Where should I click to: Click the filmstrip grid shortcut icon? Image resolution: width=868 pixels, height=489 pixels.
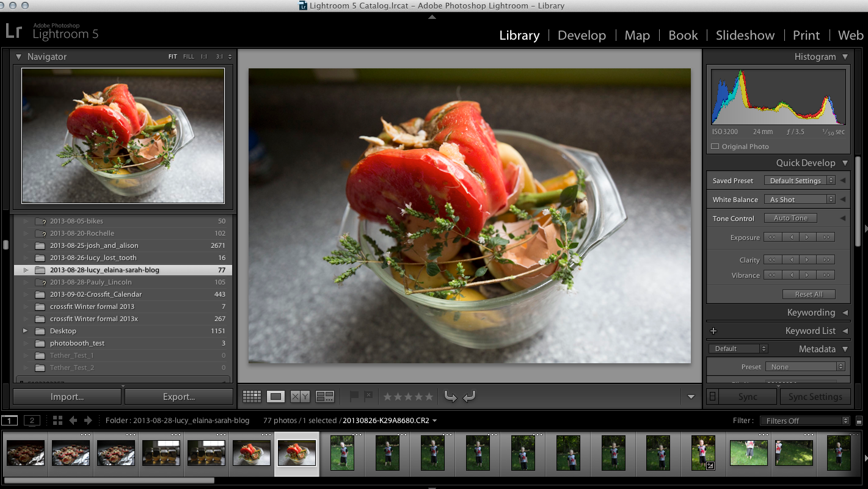coord(58,420)
